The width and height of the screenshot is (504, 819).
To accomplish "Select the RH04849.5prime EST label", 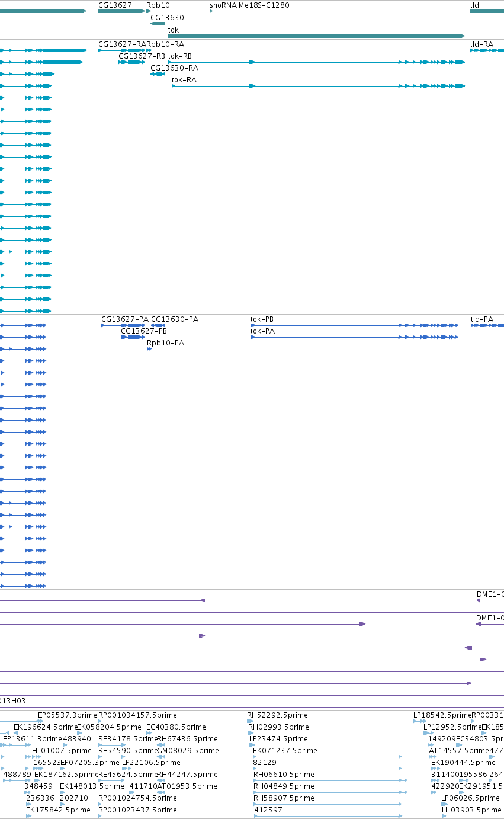I will (x=284, y=786).
